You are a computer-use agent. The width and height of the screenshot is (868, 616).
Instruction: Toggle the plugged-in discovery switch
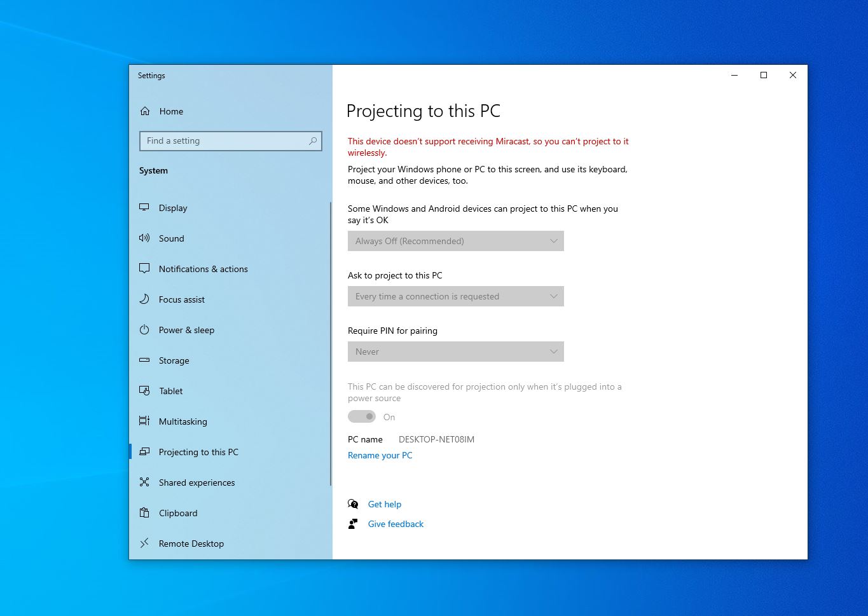pos(362,417)
